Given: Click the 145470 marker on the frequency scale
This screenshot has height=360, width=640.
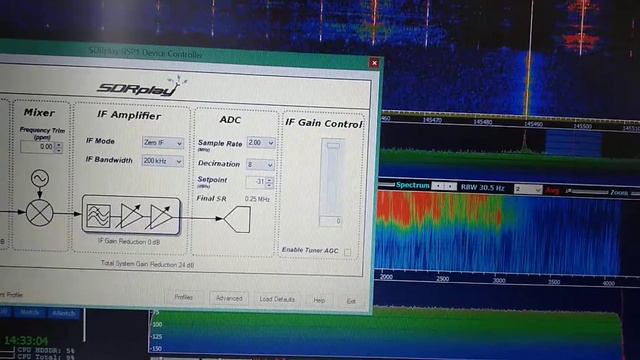Looking at the screenshot, I should (432, 120).
